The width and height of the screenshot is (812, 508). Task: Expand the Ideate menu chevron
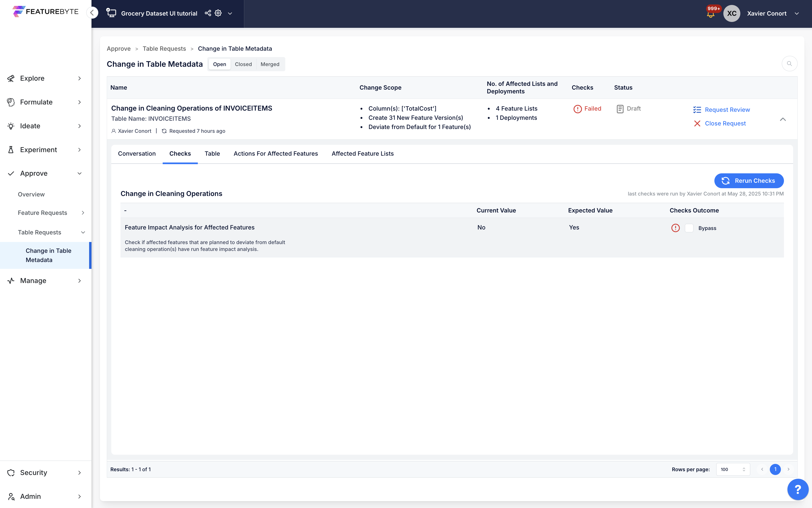tap(80, 126)
